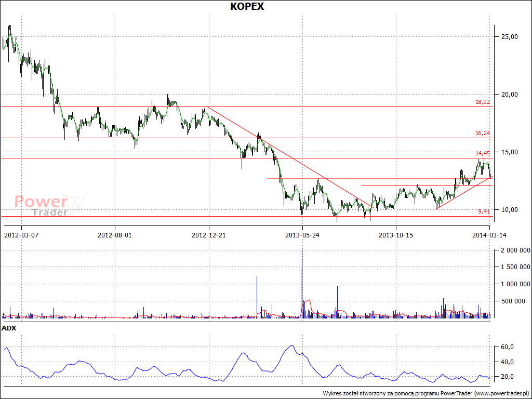The height and width of the screenshot is (399, 532).
Task: Click the 15,00 price axis label
Action: coord(509,152)
